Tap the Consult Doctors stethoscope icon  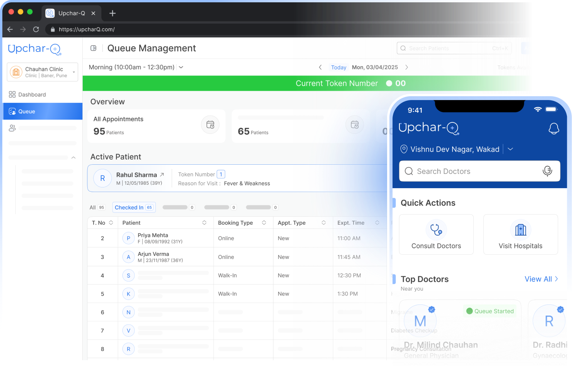(x=436, y=230)
